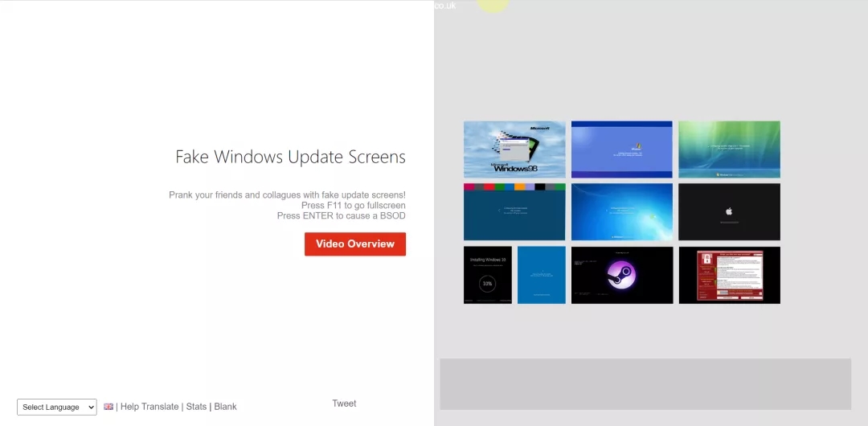This screenshot has height=426, width=868.
Task: Click the Fake Windows Update Screens heading
Action: pyautogui.click(x=291, y=157)
